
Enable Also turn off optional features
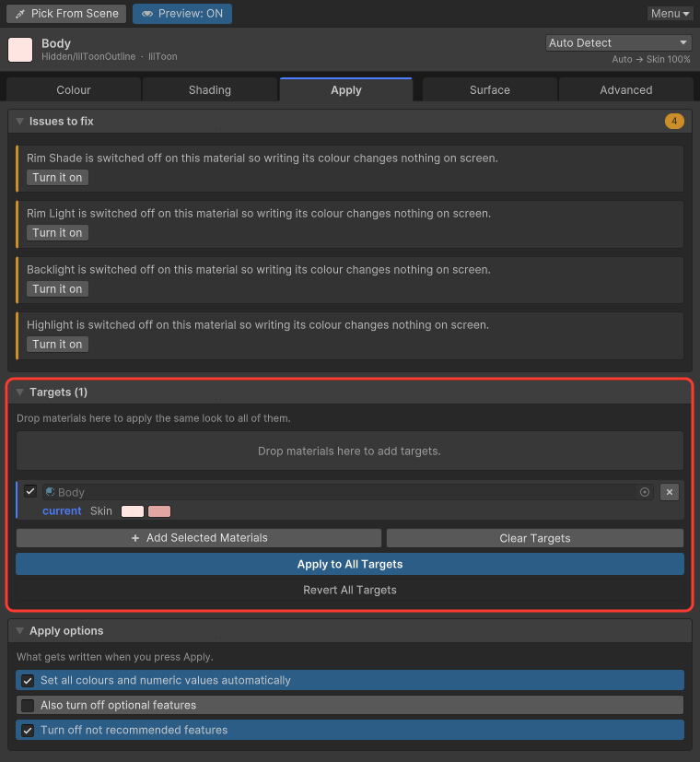tap(350, 705)
